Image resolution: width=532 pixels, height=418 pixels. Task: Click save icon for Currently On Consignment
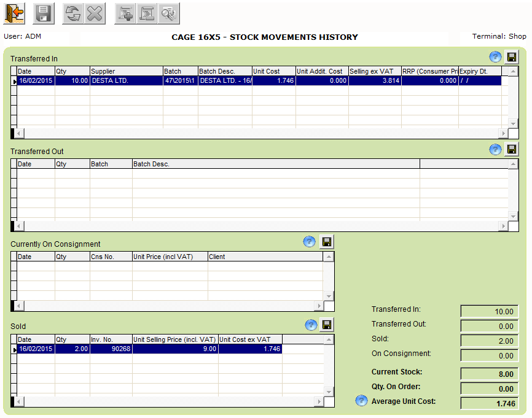pos(327,242)
